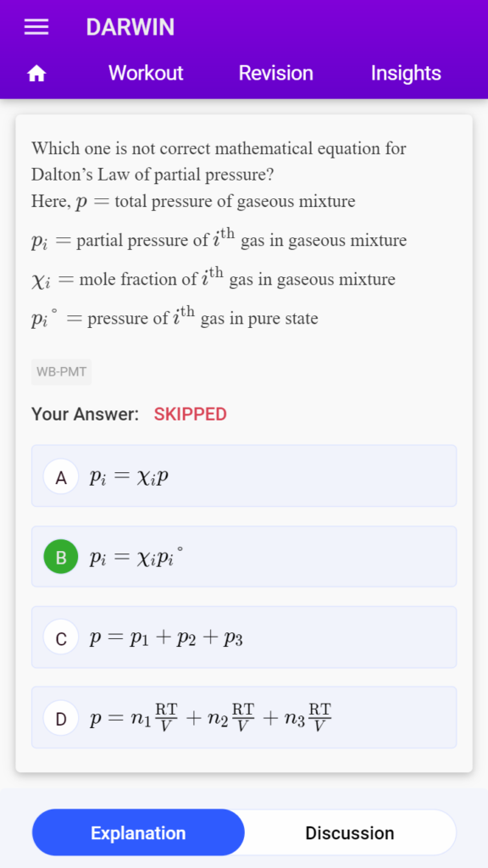Click answer row p = p1 + p2 + p3
The image size is (488, 868).
click(244, 637)
